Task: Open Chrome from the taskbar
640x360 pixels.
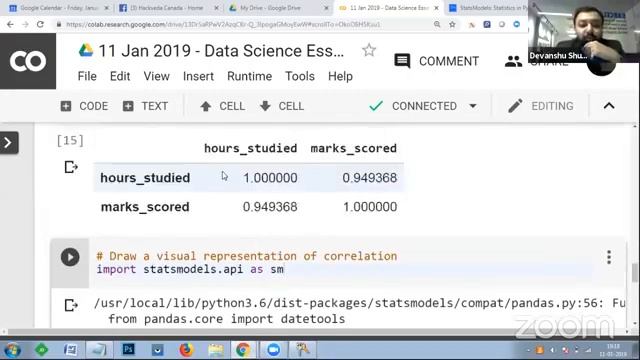Action: pyautogui.click(x=243, y=350)
